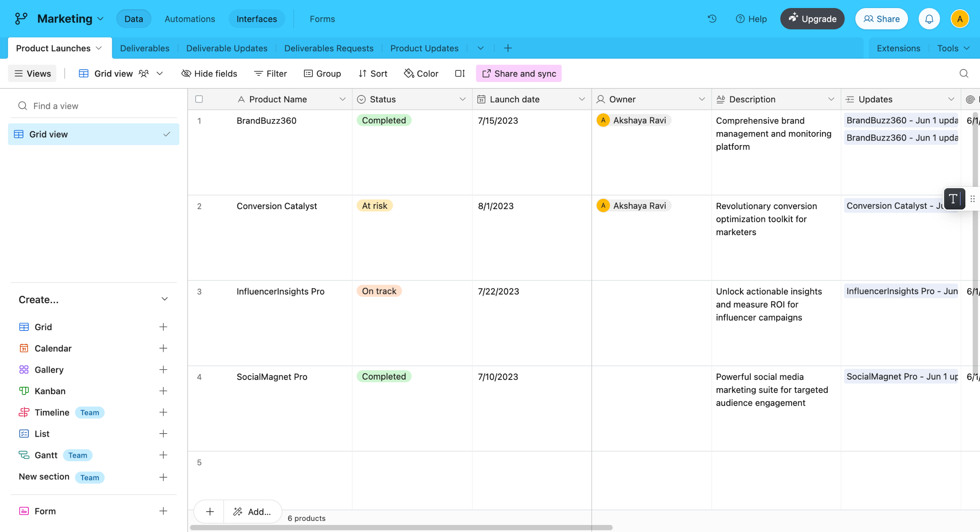980x532 pixels.
Task: Click the account avatar icon
Action: [959, 19]
